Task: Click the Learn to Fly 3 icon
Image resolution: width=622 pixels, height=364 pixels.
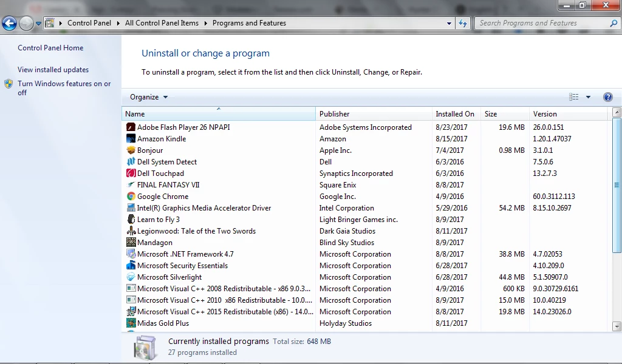Action: tap(131, 219)
